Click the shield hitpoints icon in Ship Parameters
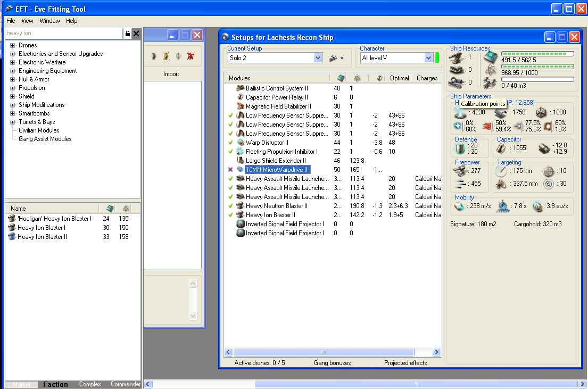The image size is (588, 389). click(x=459, y=112)
